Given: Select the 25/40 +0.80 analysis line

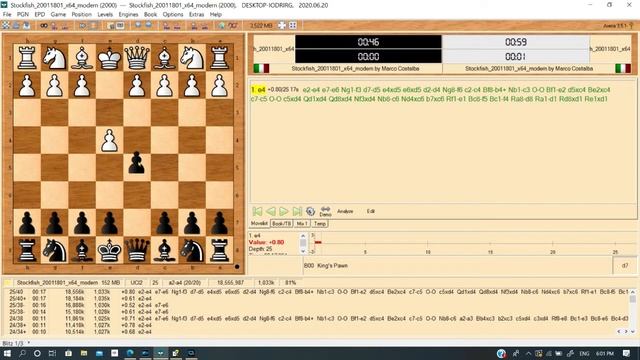Looking at the screenshot, I should (x=317, y=292).
